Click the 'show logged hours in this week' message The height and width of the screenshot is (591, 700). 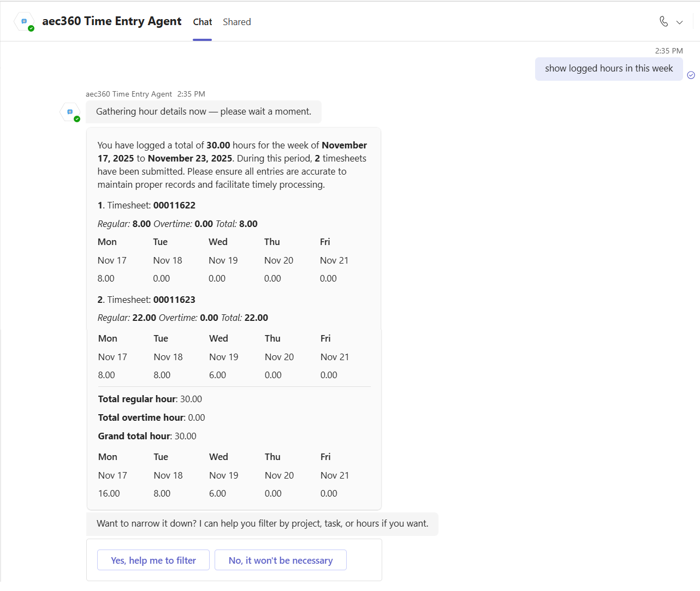[608, 69]
